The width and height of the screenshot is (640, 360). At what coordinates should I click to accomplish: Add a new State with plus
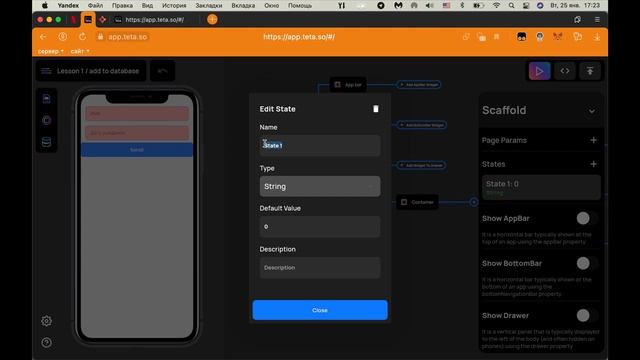593,164
